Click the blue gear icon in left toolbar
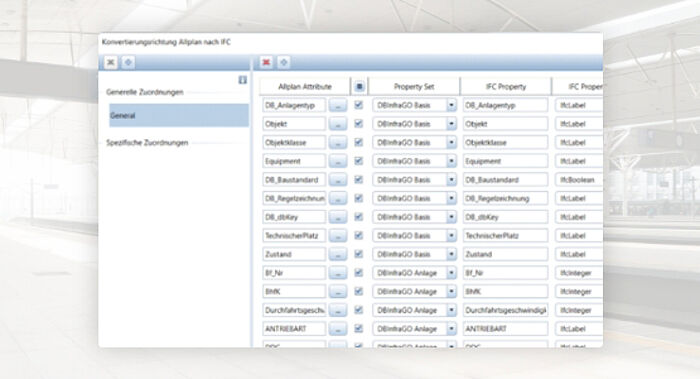The height and width of the screenshot is (379, 700). (128, 62)
